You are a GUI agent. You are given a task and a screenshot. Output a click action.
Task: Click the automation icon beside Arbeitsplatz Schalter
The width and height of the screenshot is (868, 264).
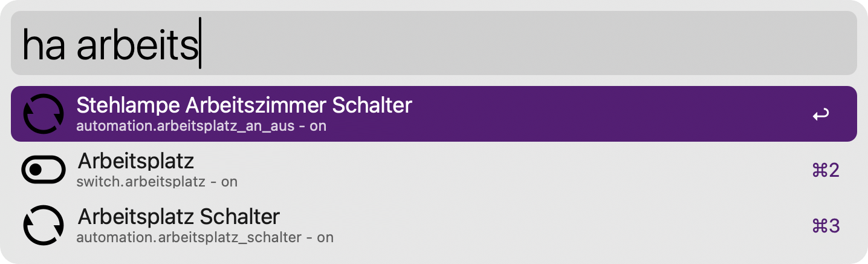click(43, 225)
